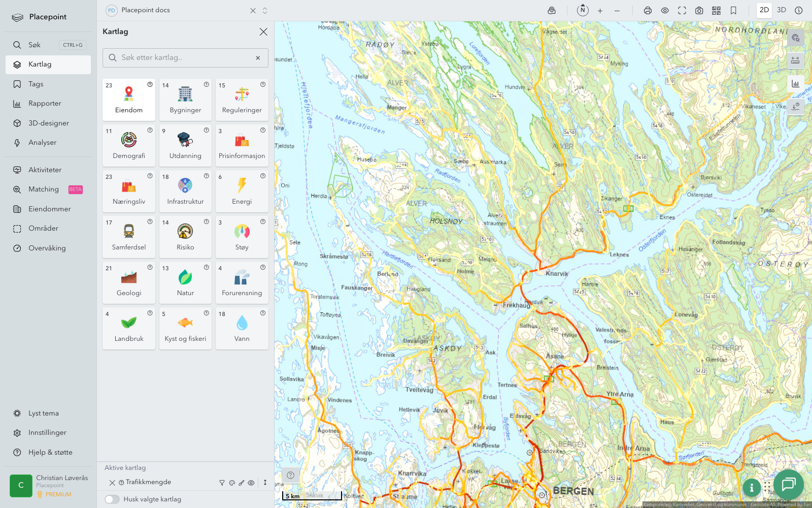The height and width of the screenshot is (508, 812).
Task: Close the Placepoint docs tab
Action: click(253, 10)
